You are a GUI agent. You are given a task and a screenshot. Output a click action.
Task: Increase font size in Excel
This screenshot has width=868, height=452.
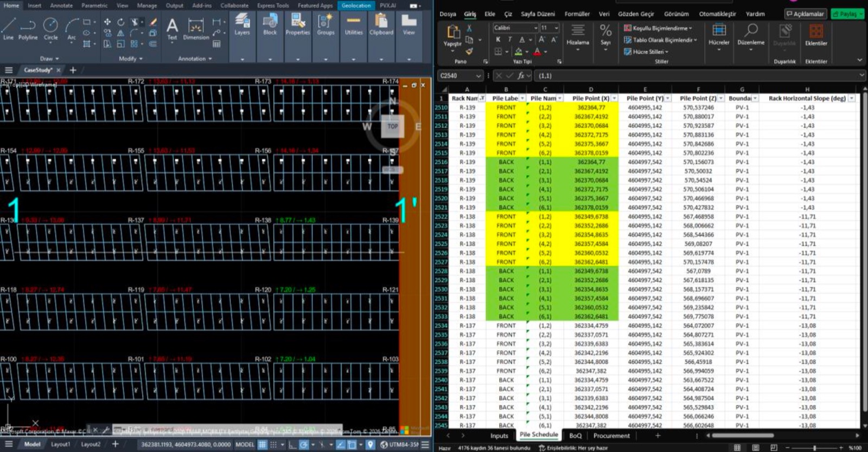[542, 40]
